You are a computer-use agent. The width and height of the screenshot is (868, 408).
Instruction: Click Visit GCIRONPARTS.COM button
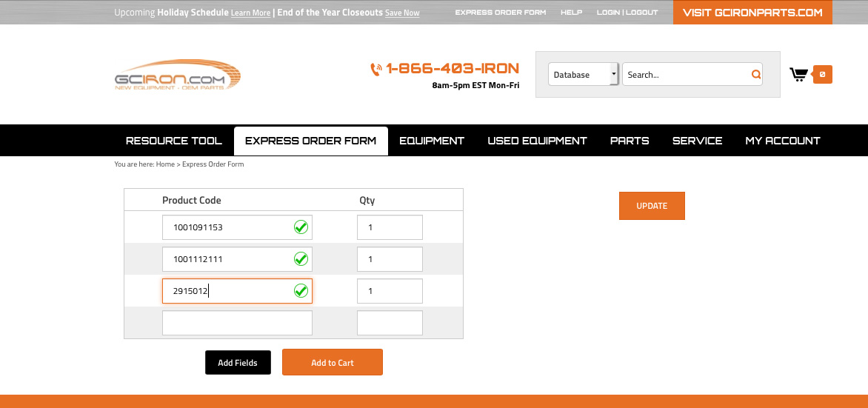pos(753,12)
